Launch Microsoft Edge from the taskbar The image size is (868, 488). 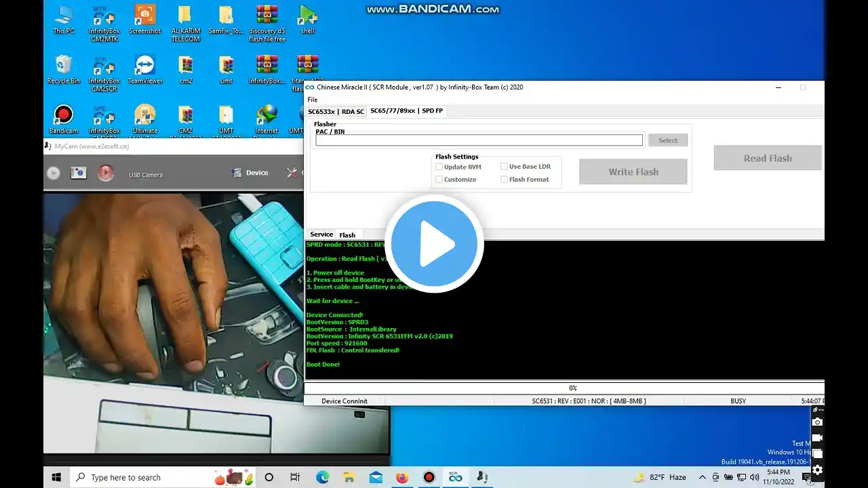pos(322,477)
